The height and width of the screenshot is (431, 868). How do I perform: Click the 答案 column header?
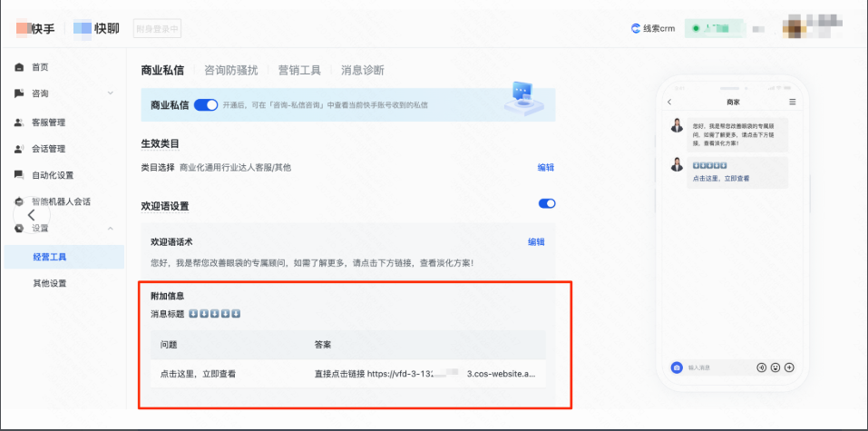pos(323,345)
